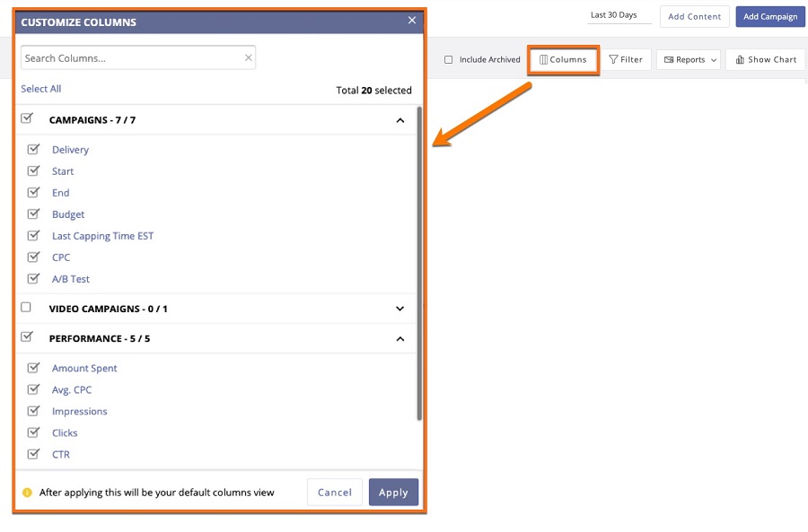The width and height of the screenshot is (808, 532).
Task: Uncheck the Impressions column checkbox
Action: 34,411
